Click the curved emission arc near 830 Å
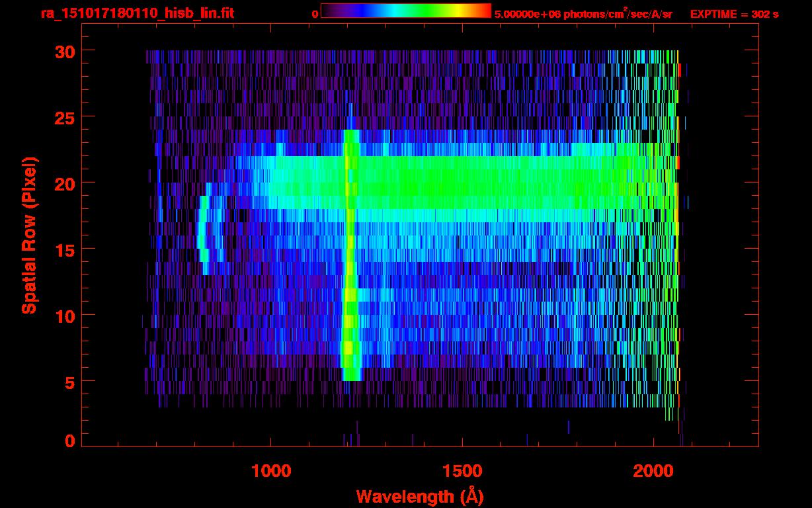 point(205,228)
